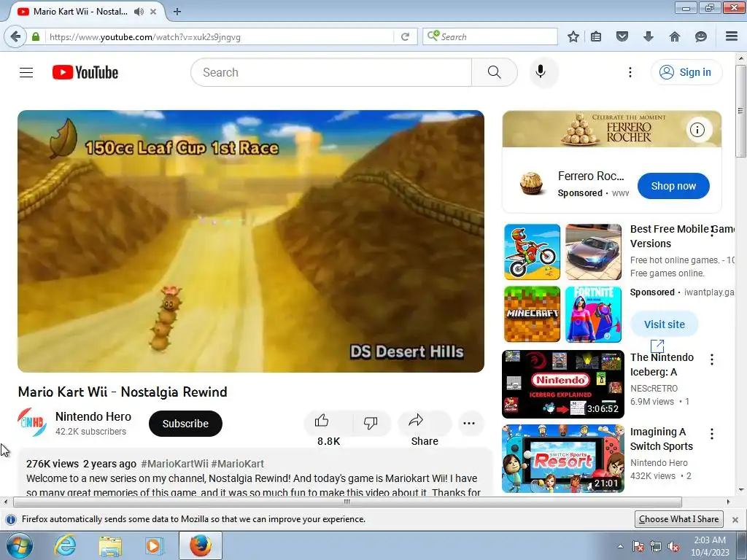The width and height of the screenshot is (747, 560).
Task: Open options for Best Free Mobile Games ad
Action: (712, 230)
